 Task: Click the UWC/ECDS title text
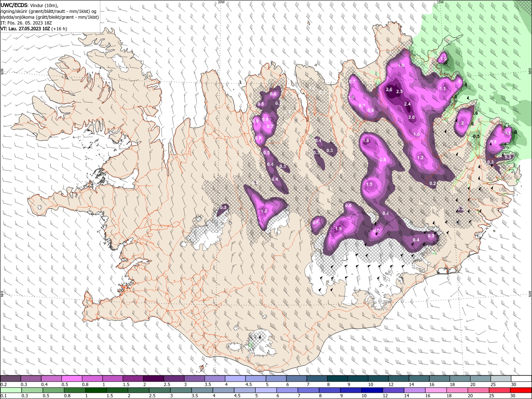click(x=13, y=5)
